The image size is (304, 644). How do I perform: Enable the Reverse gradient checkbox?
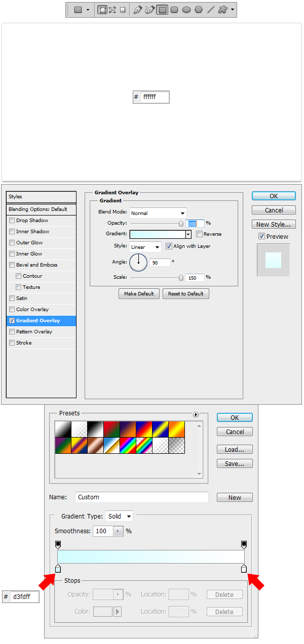tap(200, 234)
